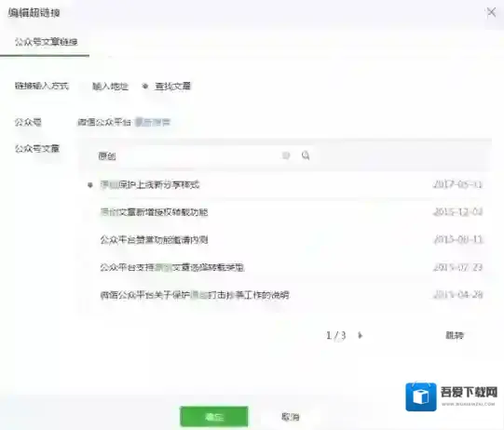Click the 跳转 page jump button

(455, 336)
